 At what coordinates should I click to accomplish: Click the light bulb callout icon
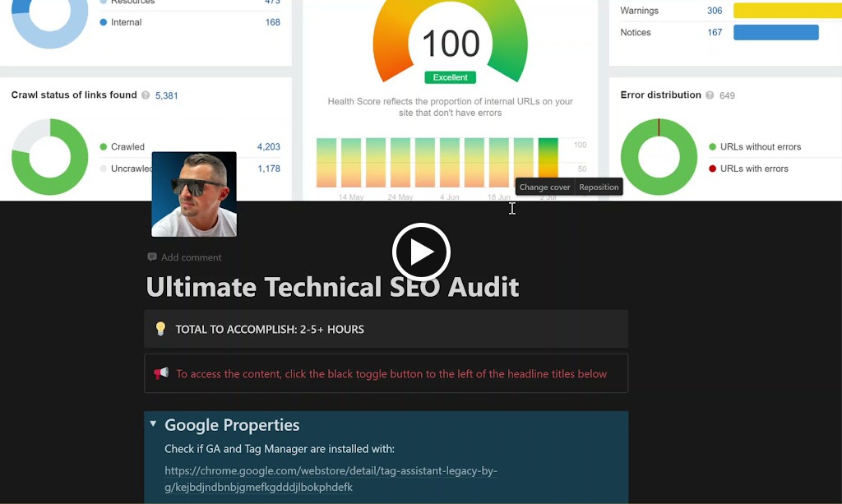[160, 329]
